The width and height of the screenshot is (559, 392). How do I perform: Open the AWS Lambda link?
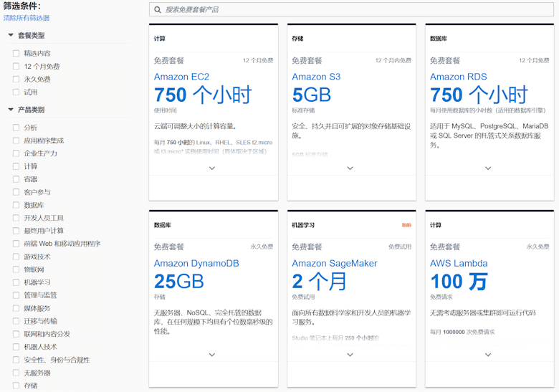[x=459, y=263]
